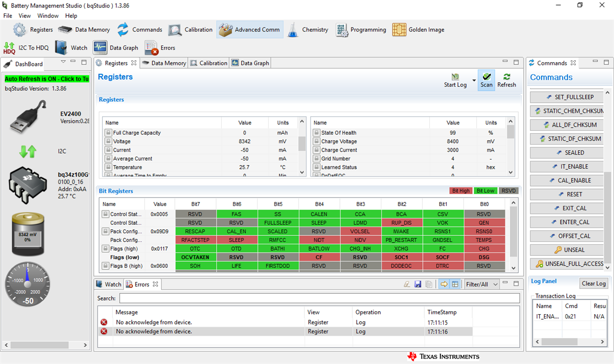Open the Programming tool
This screenshot has height=364, width=614.
[x=361, y=30]
